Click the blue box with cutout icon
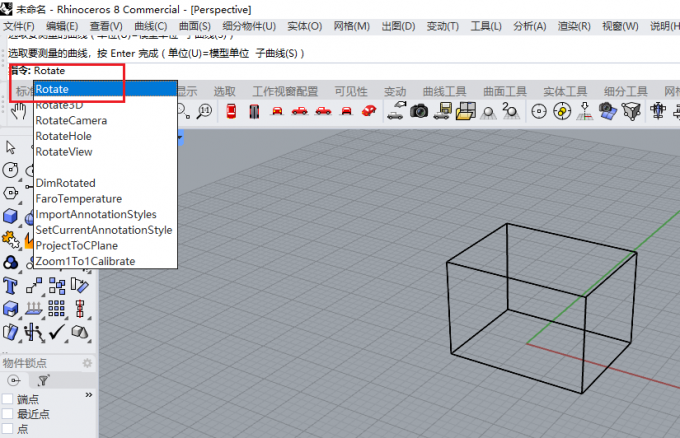This screenshot has height=438, width=680. click(10, 309)
